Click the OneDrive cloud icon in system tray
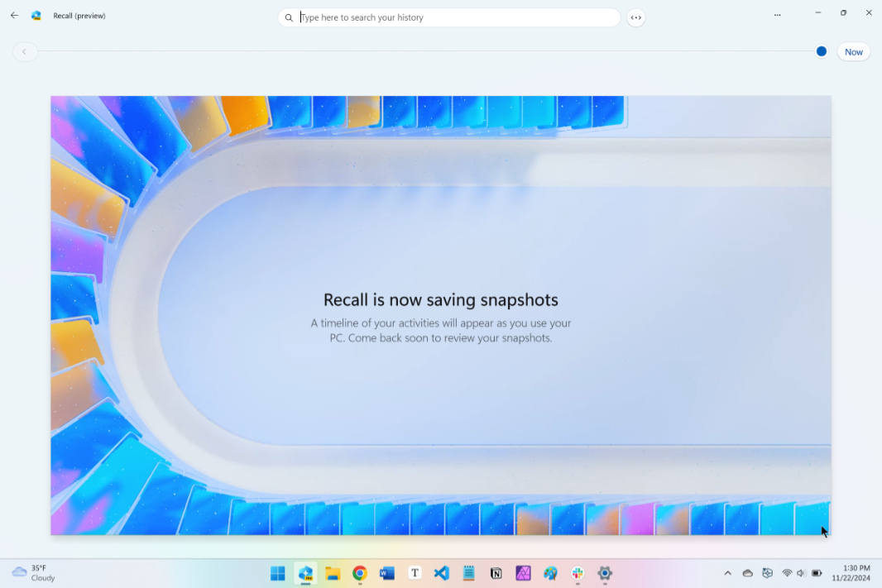This screenshot has height=588, width=882. coord(747,572)
